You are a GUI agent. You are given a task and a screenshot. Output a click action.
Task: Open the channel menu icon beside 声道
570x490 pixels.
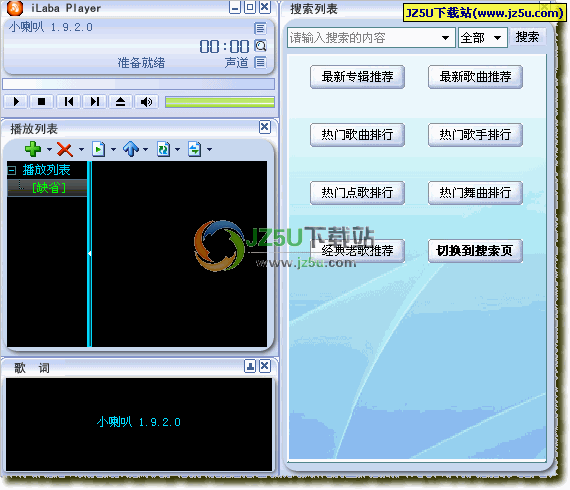[x=260, y=63]
